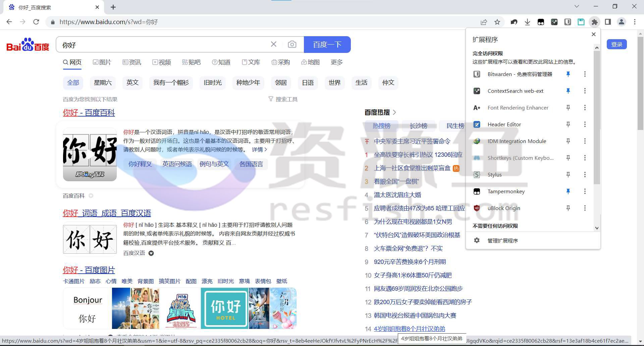Image resolution: width=644 pixels, height=346 pixels.
Task: Go back to the previous page
Action: click(x=9, y=22)
